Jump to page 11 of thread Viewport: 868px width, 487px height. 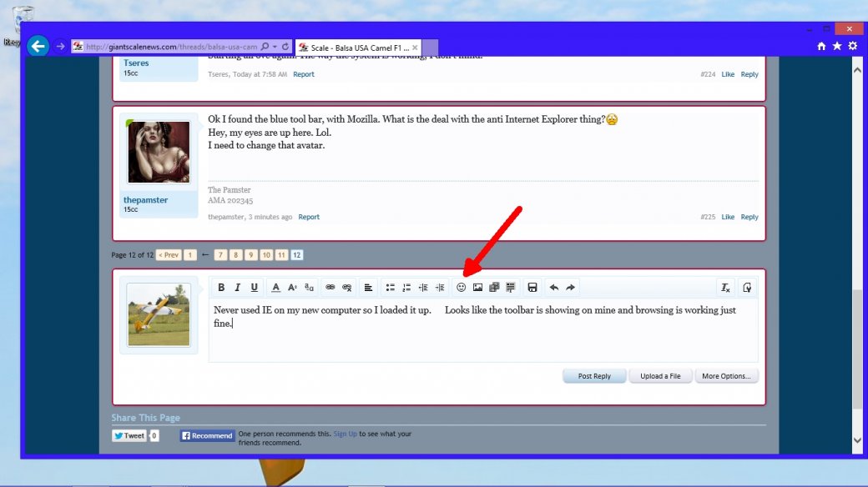(x=281, y=255)
